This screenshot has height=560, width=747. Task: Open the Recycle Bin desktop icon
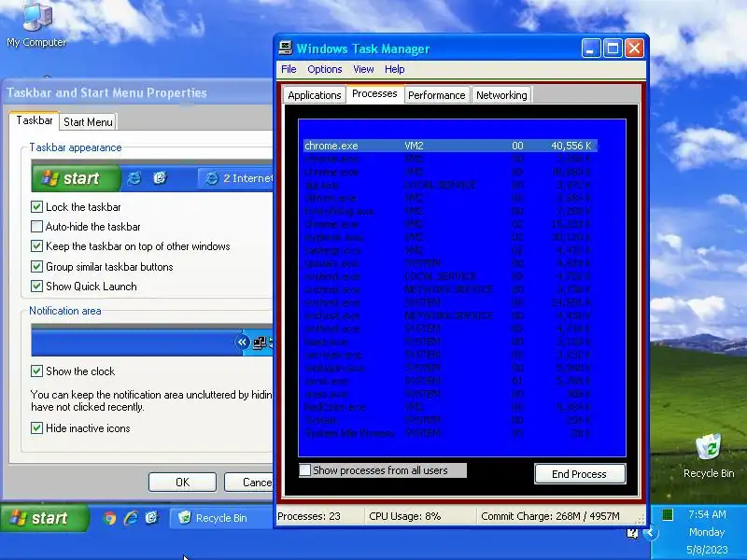click(709, 455)
